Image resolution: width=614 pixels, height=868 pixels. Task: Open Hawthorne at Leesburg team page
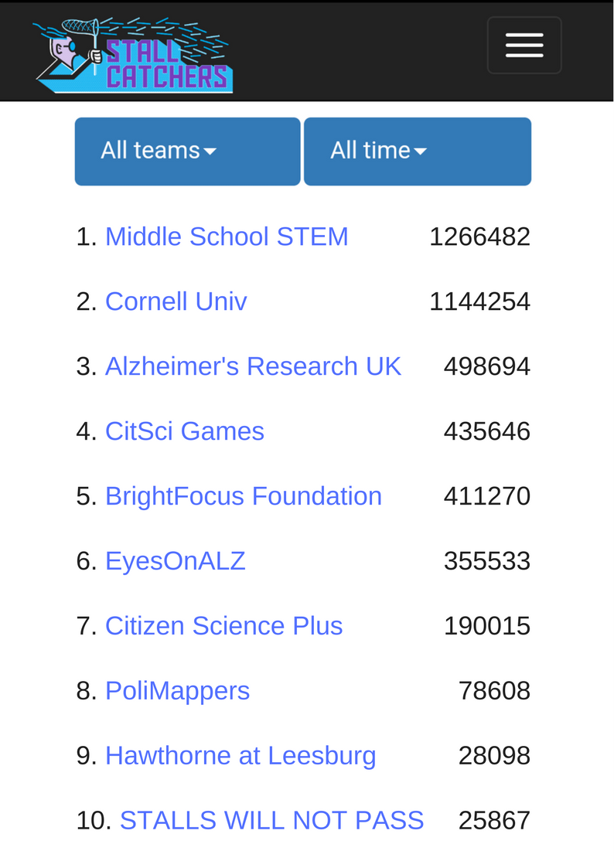click(240, 756)
